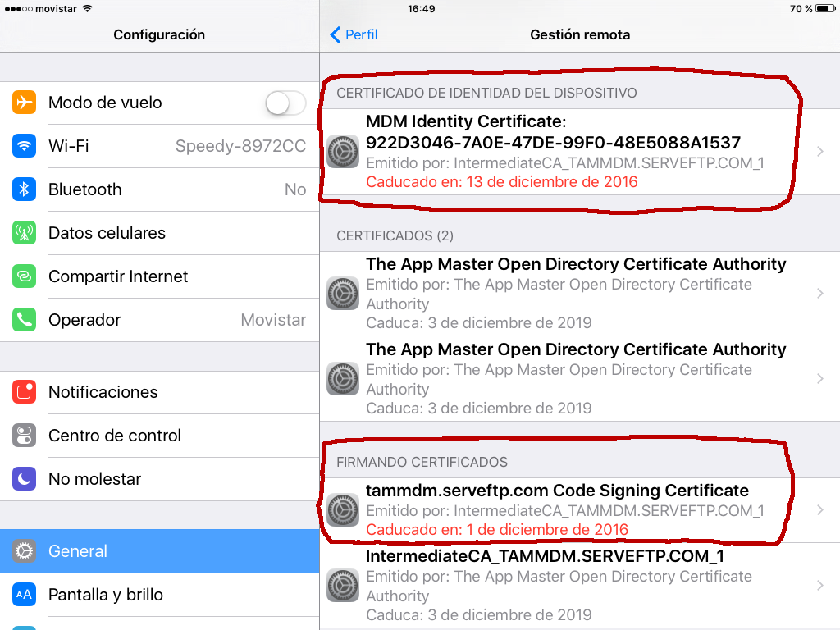Go back to Perfil

[x=354, y=34]
